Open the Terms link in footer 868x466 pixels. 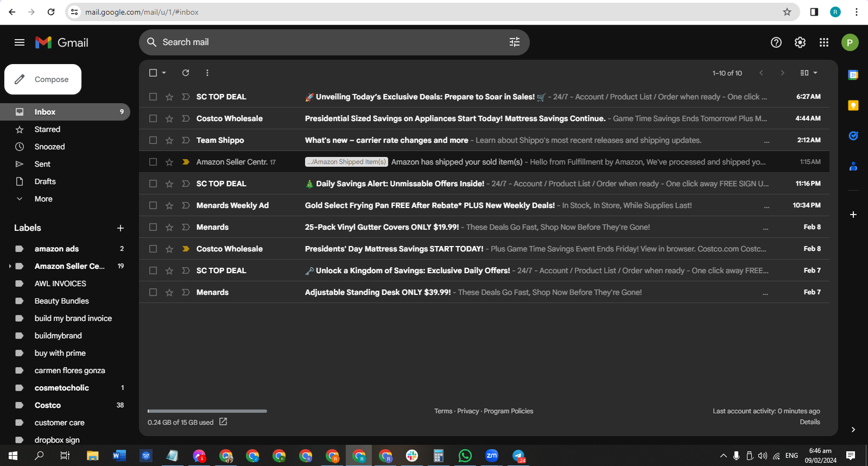pyautogui.click(x=443, y=411)
